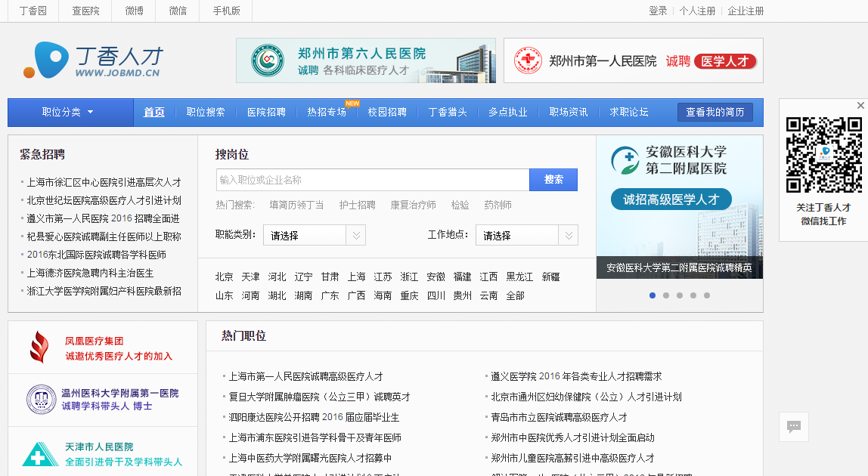Screen dimensions: 868x476
Task: Focus the job or company search field
Action: [x=373, y=180]
